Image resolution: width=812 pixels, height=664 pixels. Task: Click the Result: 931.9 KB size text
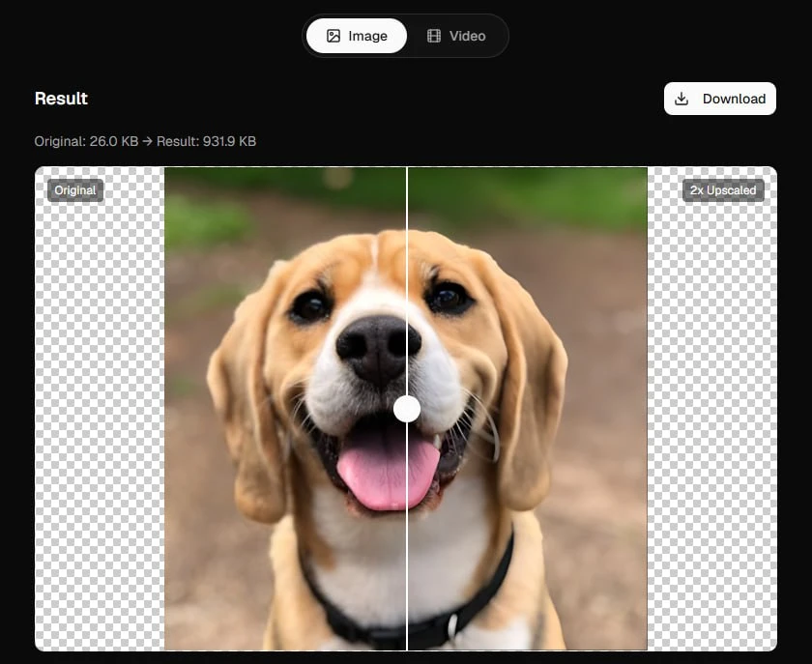click(206, 141)
